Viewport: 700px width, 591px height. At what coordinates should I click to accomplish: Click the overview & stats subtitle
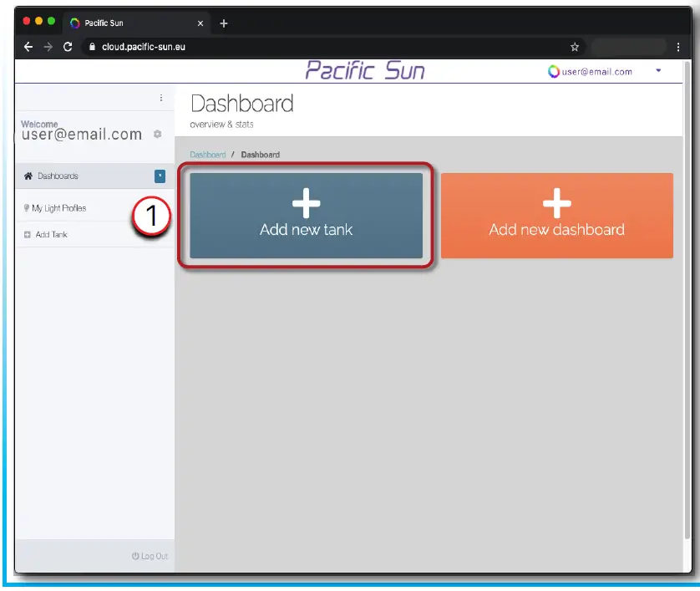click(221, 125)
